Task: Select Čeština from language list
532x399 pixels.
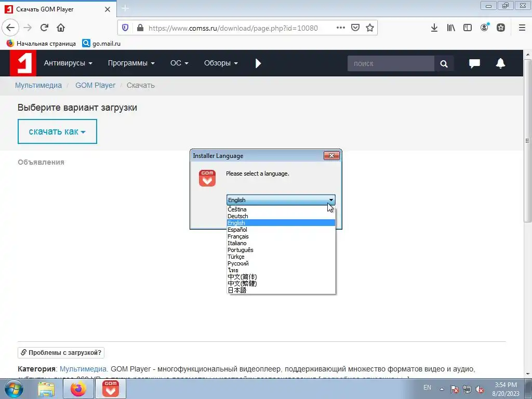Action: 281,209
